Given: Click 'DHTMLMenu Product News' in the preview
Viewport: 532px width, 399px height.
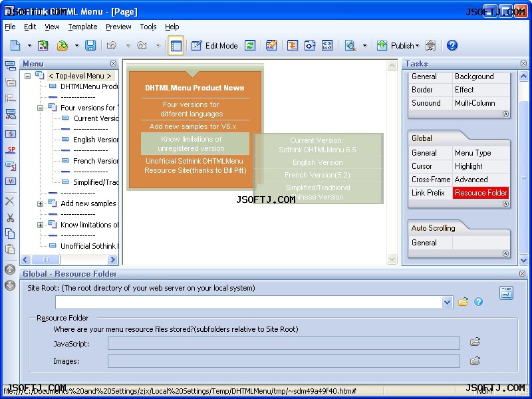Looking at the screenshot, I should 195,88.
